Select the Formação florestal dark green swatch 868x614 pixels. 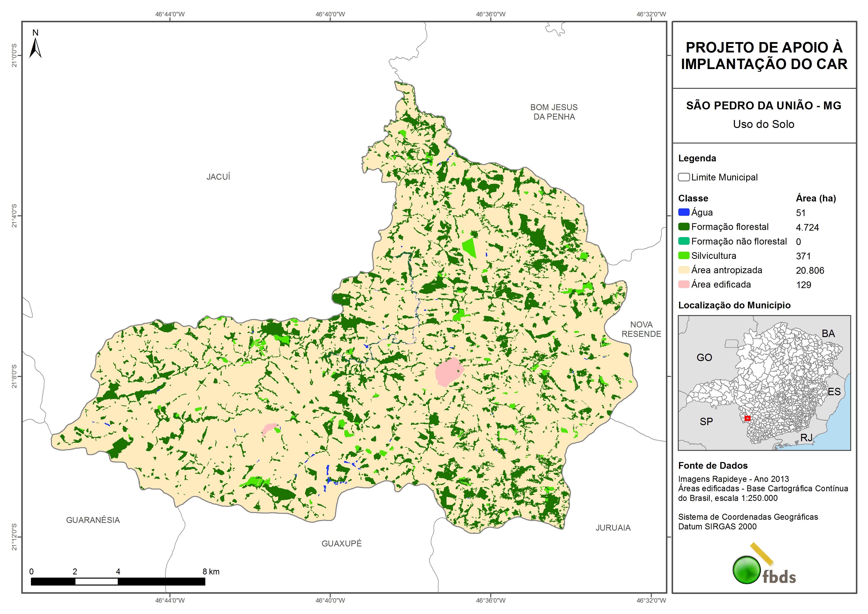click(683, 227)
